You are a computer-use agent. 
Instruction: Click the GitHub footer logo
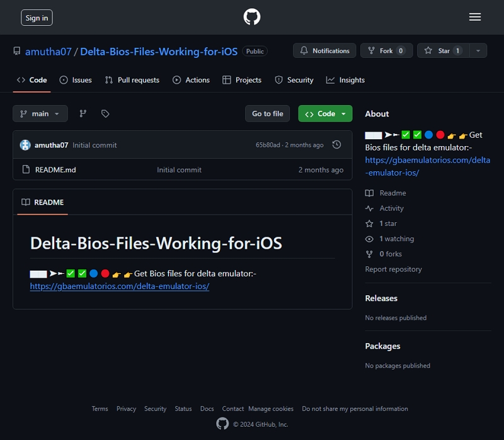click(222, 424)
